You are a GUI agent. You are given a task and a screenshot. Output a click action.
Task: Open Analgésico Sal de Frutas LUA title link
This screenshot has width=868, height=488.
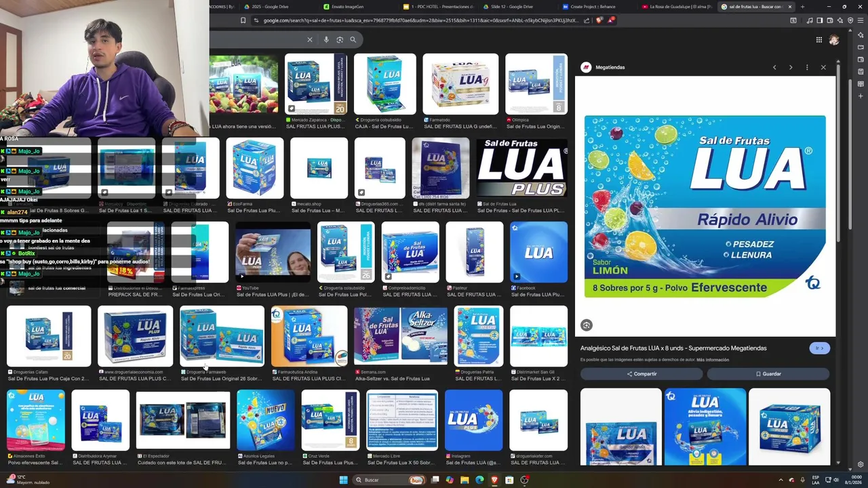pyautogui.click(x=673, y=348)
